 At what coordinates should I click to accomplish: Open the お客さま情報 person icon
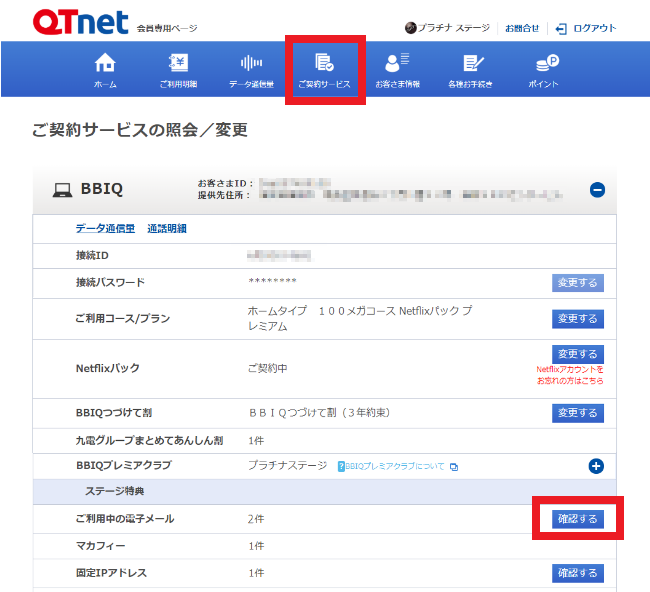click(398, 63)
